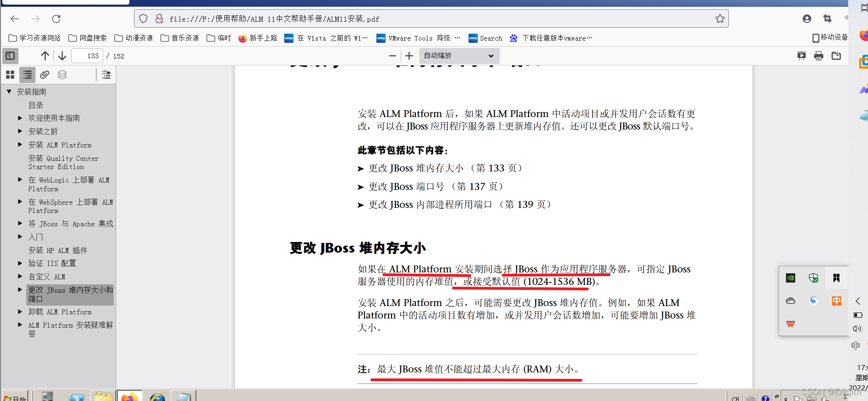The height and width of the screenshot is (401, 868).
Task: Open the 自动缩放 zoom dropdown
Action: 459,56
